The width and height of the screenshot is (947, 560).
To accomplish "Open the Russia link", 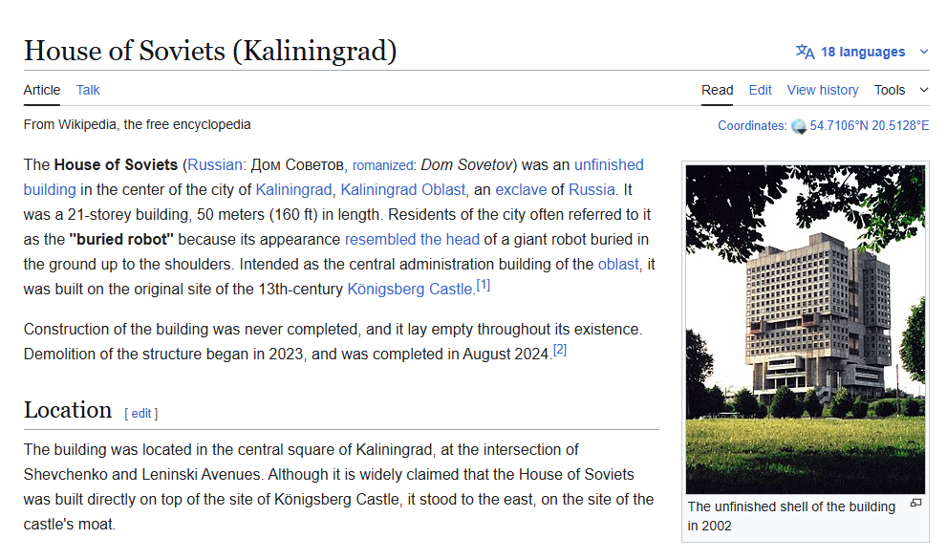I will [x=592, y=189].
